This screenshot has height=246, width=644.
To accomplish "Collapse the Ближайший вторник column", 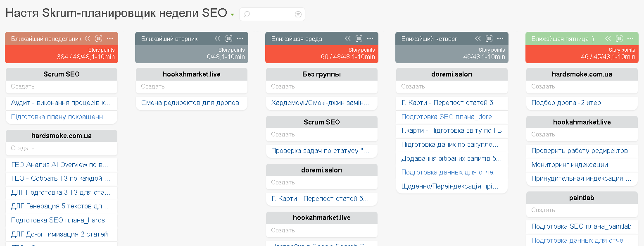I will [x=218, y=38].
